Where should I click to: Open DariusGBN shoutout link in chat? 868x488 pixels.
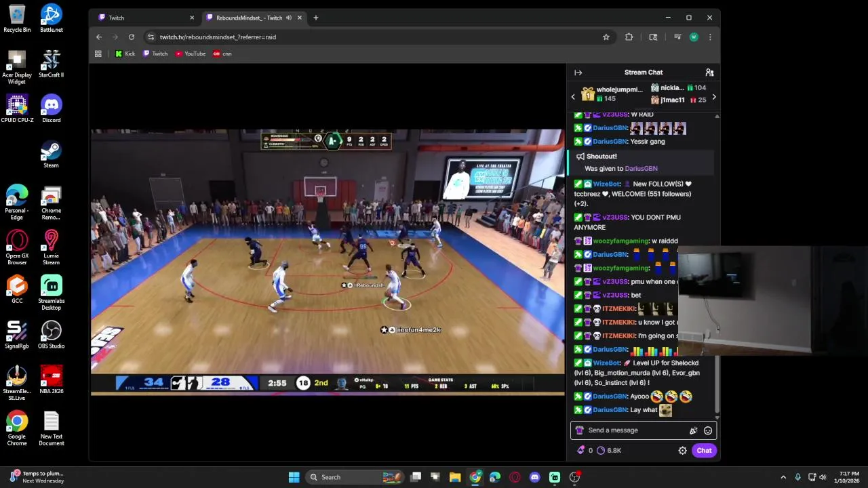[x=641, y=169]
